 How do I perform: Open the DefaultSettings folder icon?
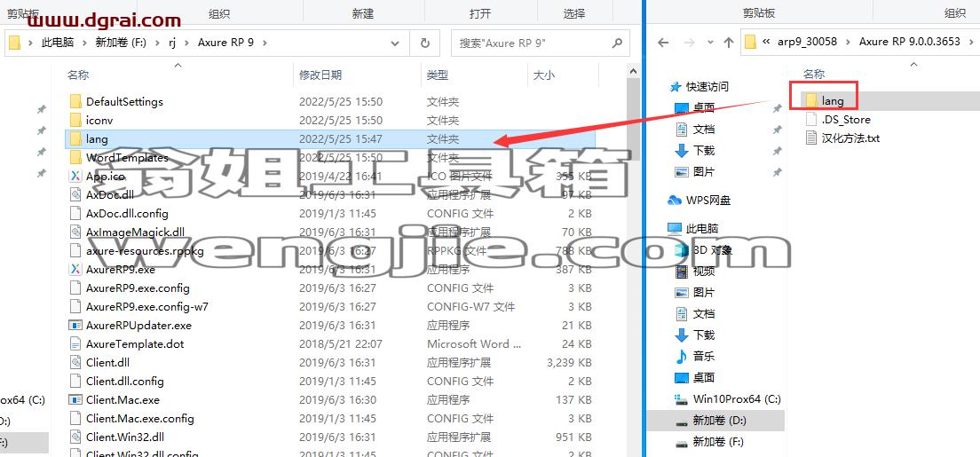(75, 101)
